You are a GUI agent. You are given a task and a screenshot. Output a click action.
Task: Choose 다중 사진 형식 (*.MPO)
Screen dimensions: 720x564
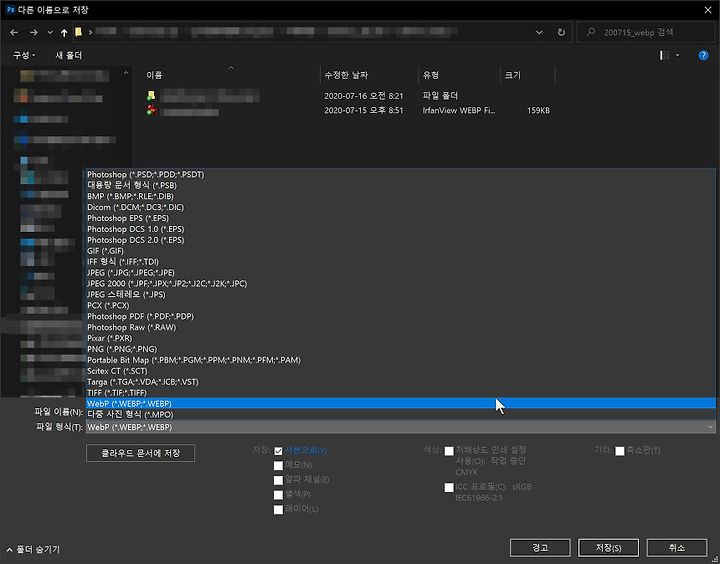(x=401, y=414)
